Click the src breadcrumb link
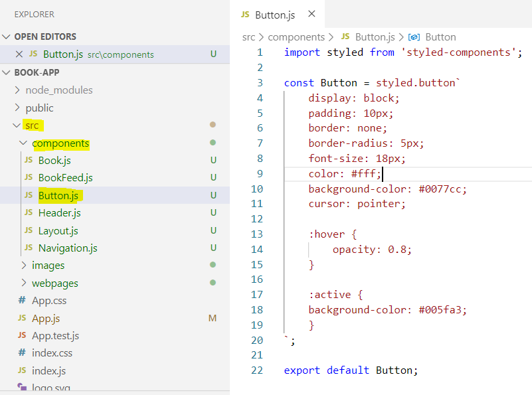 pyautogui.click(x=248, y=37)
